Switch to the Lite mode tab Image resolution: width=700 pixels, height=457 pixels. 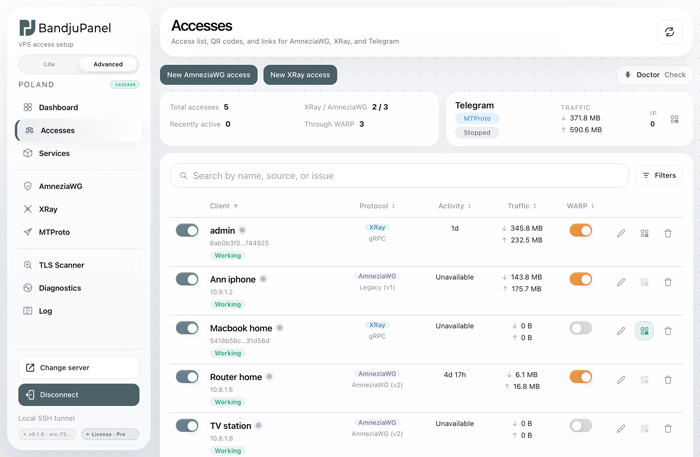coord(50,64)
